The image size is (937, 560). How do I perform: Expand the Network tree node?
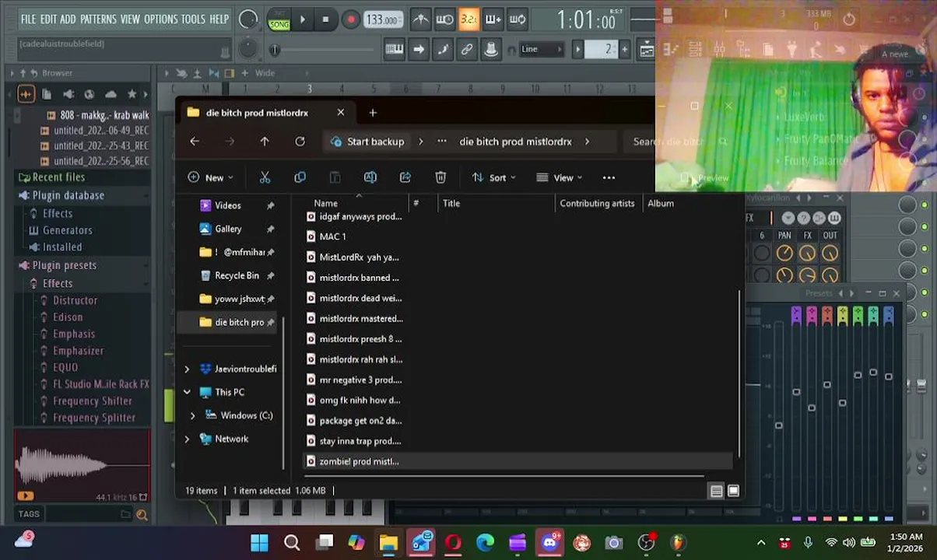[187, 439]
